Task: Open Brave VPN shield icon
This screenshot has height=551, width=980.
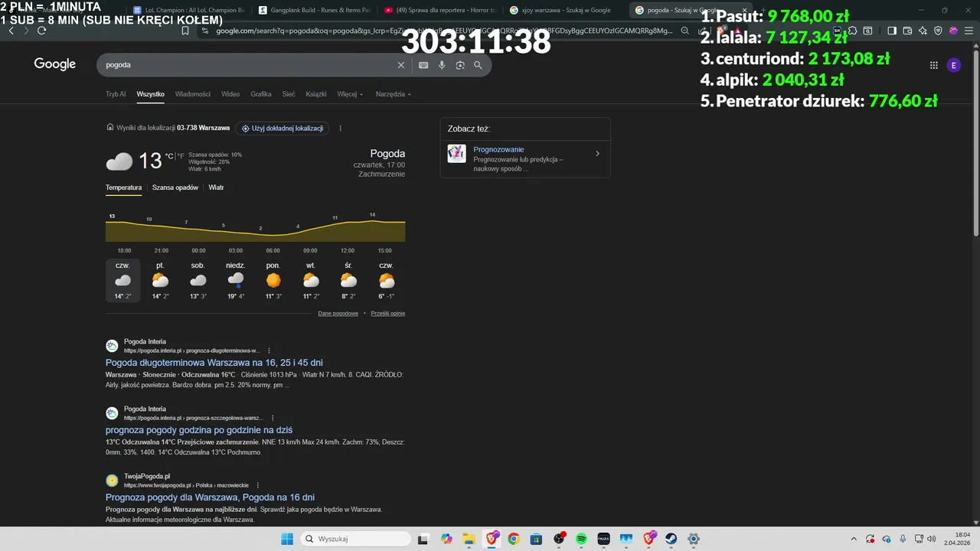Action: coord(938,31)
